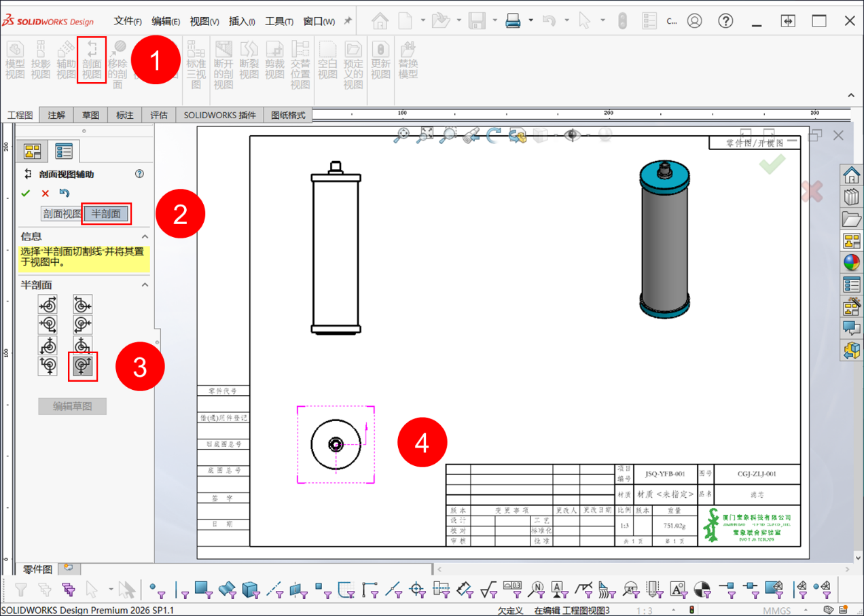Image resolution: width=864 pixels, height=616 pixels.
Task: Switch to the 注解 (Annotation) tab
Action: (56, 115)
